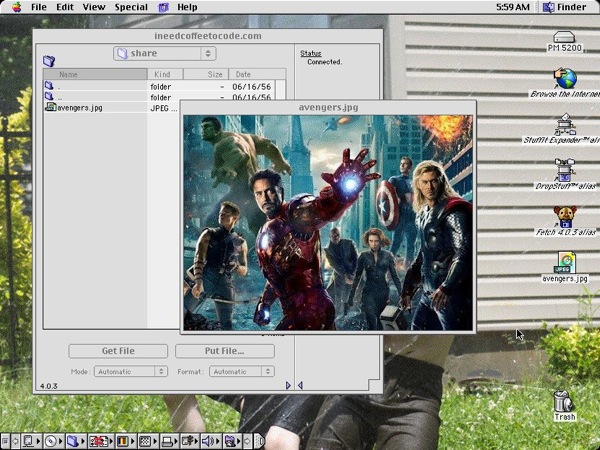
Task: Click the Control Strip left scroll arrow
Action: 16,441
